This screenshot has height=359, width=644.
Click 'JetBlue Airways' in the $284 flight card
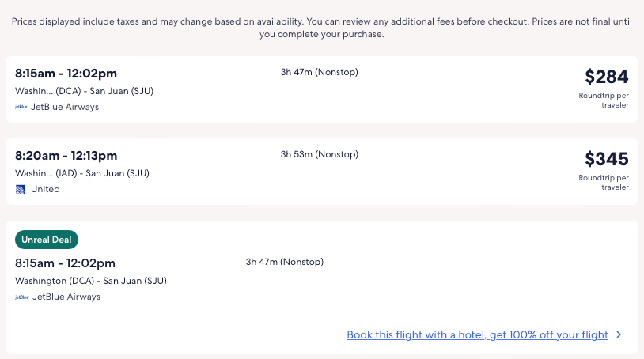pos(65,107)
